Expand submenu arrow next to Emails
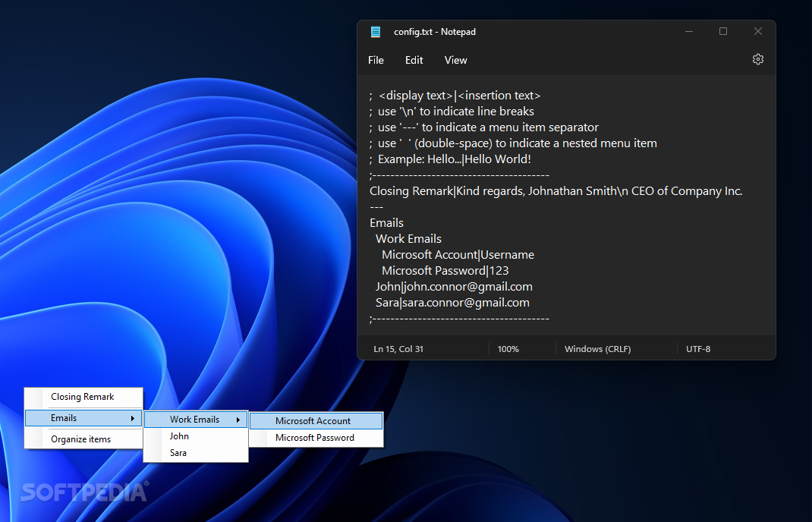812x522 pixels. tap(133, 418)
